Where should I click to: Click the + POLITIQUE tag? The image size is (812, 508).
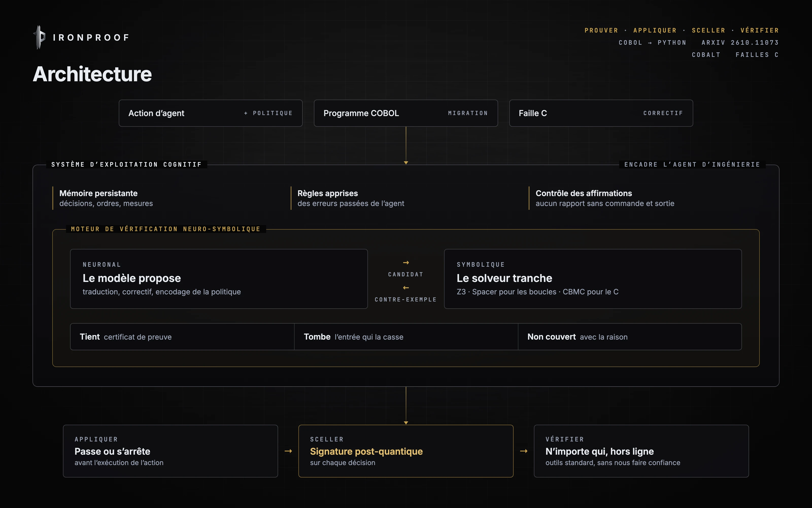coord(268,113)
